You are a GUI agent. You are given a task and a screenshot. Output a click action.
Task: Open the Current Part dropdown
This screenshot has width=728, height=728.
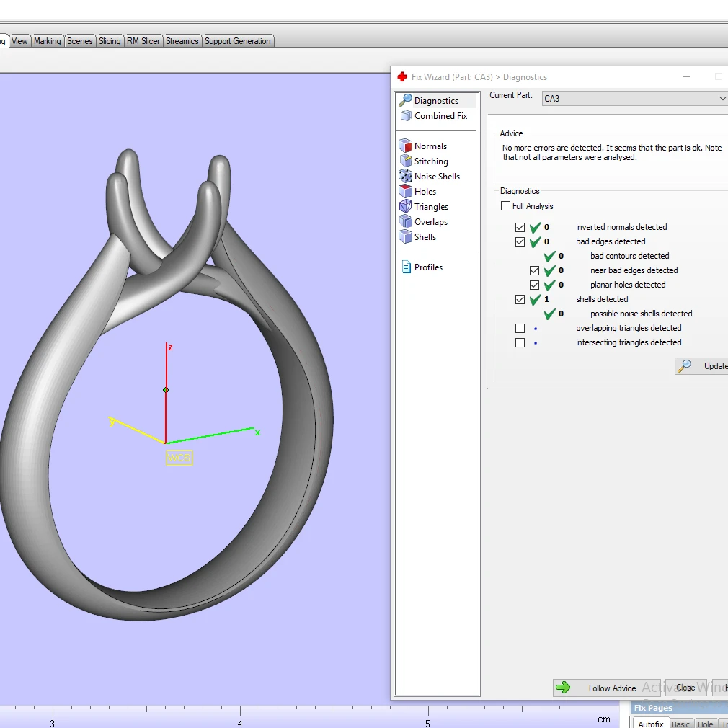click(723, 98)
